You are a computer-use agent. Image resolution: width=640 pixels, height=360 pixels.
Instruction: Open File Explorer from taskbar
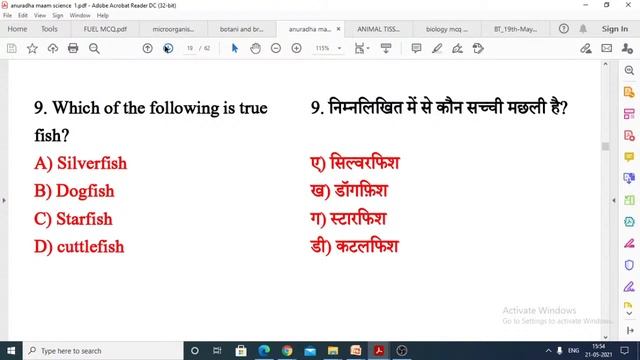point(333,351)
